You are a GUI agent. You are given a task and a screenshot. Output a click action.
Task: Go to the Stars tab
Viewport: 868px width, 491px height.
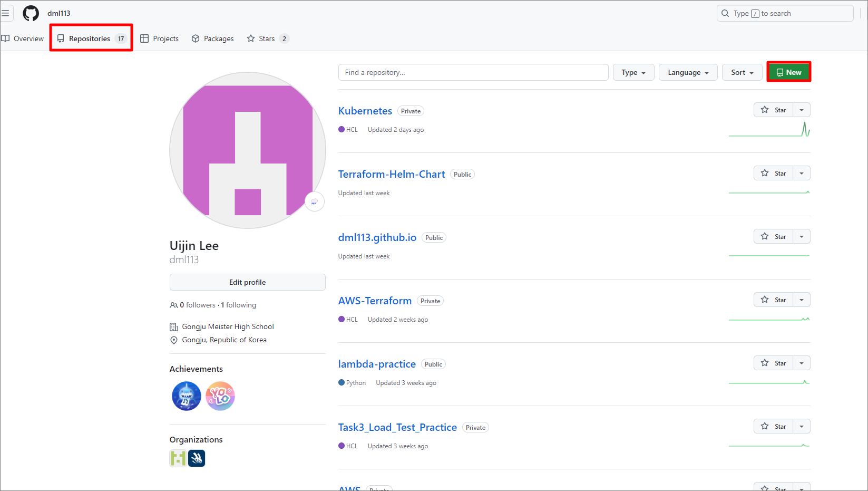click(268, 38)
